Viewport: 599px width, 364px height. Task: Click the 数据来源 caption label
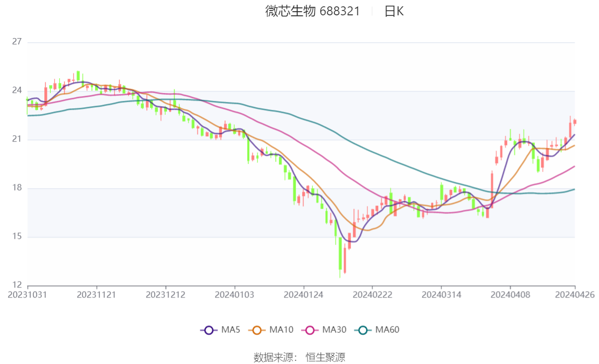point(274,358)
